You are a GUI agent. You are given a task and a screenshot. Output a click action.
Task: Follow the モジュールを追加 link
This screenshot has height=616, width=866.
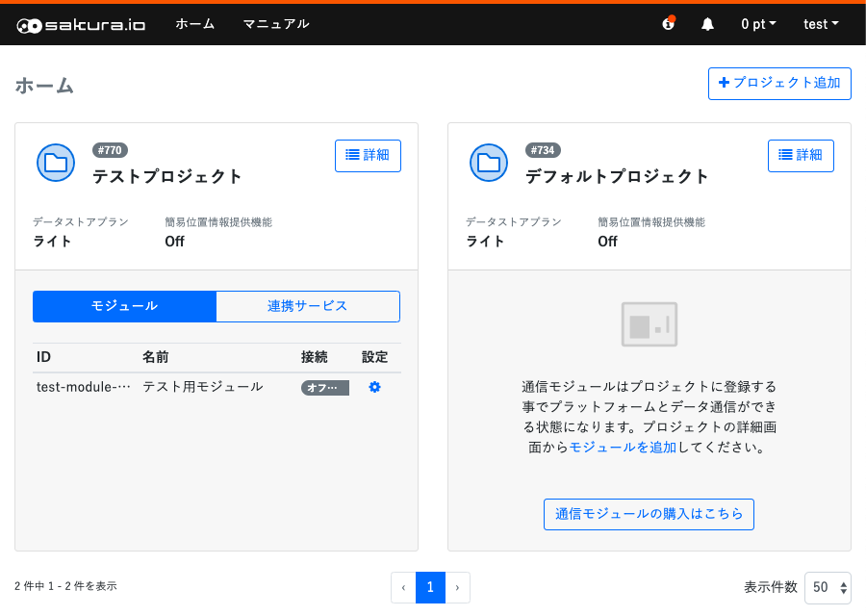(623, 447)
